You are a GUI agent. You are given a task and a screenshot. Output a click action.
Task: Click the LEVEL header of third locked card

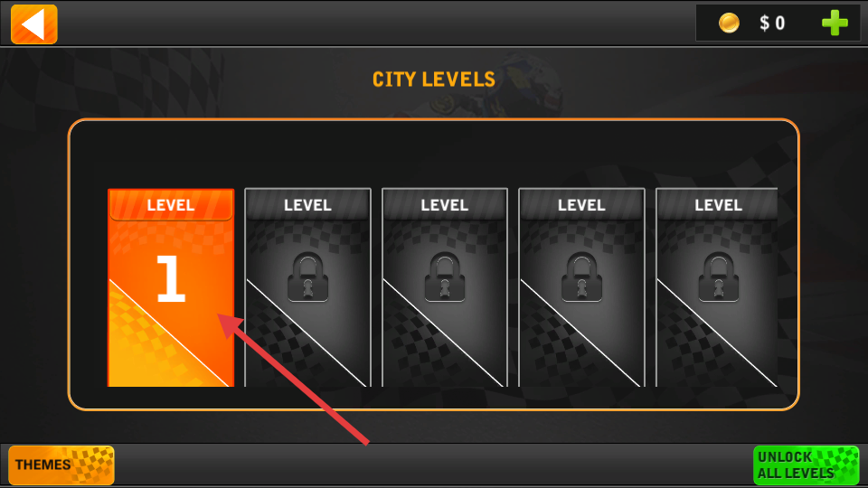[445, 205]
